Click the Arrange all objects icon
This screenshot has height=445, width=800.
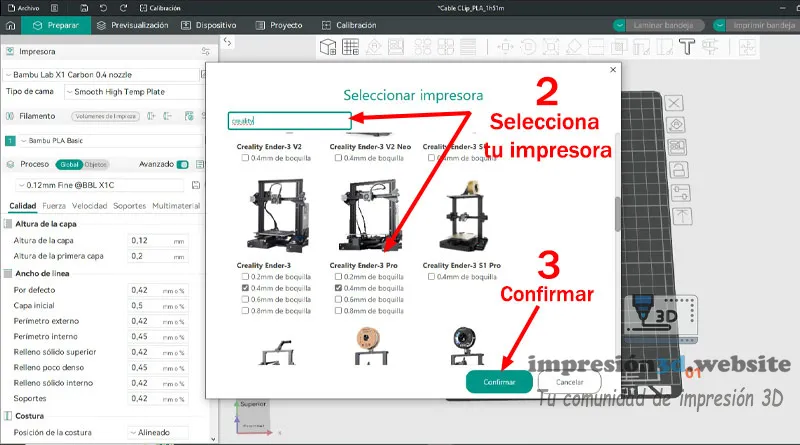[396, 47]
